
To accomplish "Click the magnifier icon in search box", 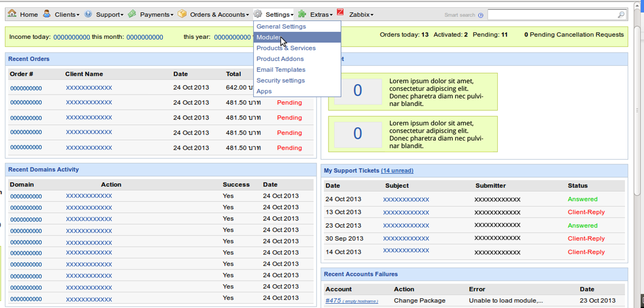I will coord(621,15).
